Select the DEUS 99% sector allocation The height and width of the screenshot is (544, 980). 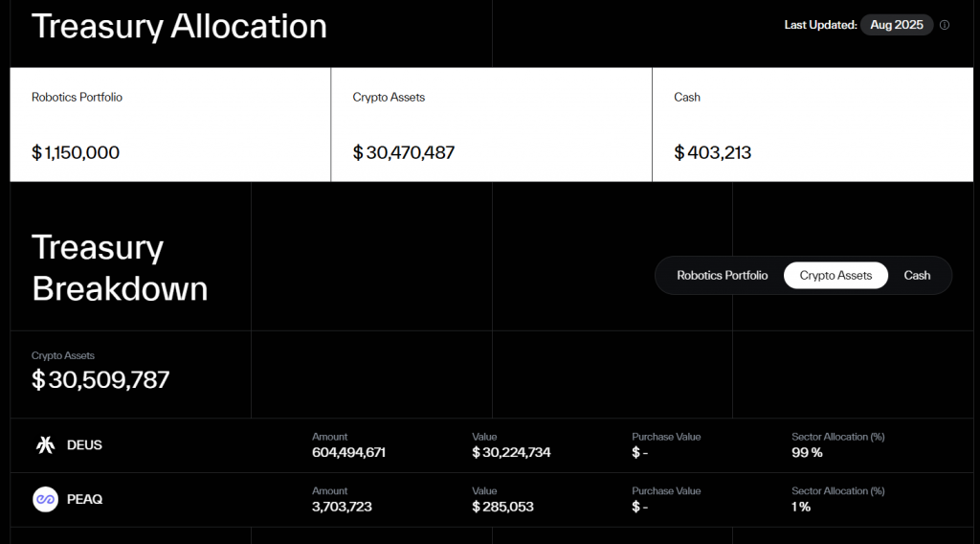(807, 452)
